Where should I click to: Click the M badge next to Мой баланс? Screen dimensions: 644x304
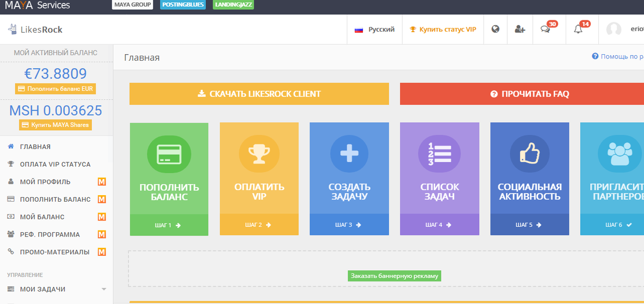click(x=102, y=217)
